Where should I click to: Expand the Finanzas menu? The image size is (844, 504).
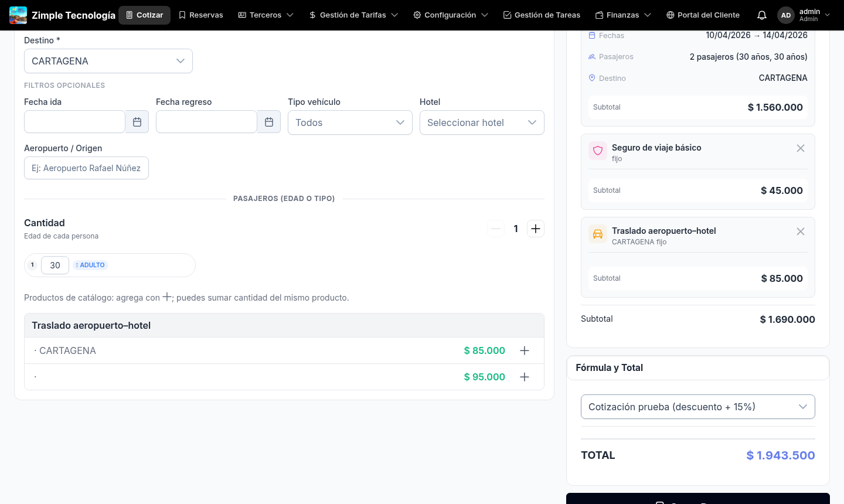click(623, 15)
